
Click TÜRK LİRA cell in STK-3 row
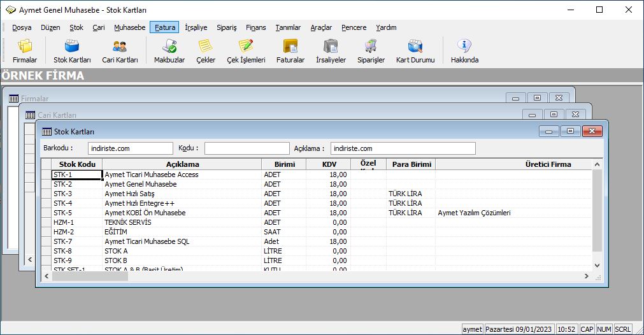coord(411,194)
